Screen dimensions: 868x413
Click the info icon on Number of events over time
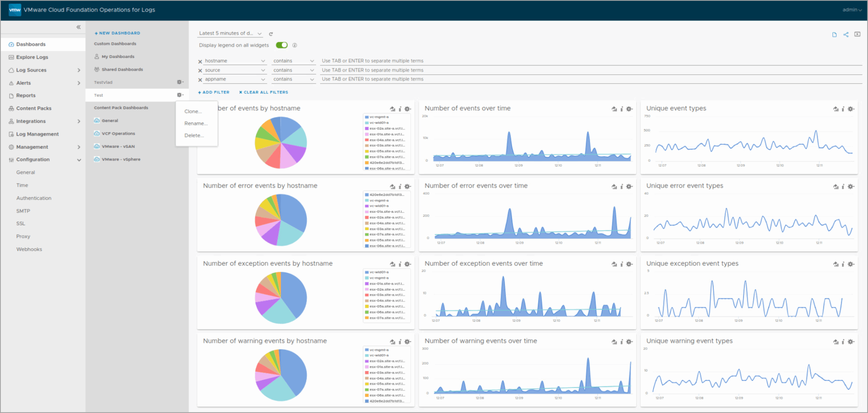tap(621, 109)
